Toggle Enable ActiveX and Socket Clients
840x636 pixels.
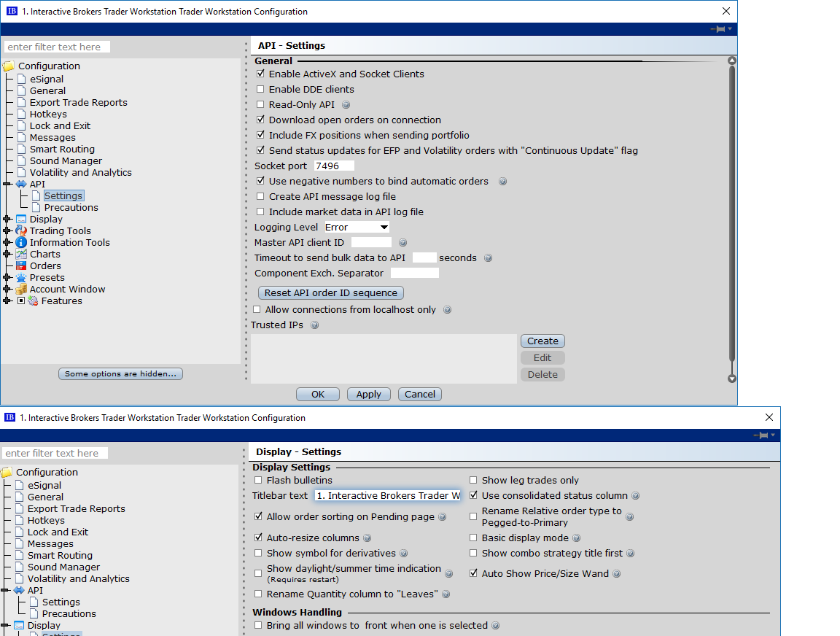pos(260,74)
